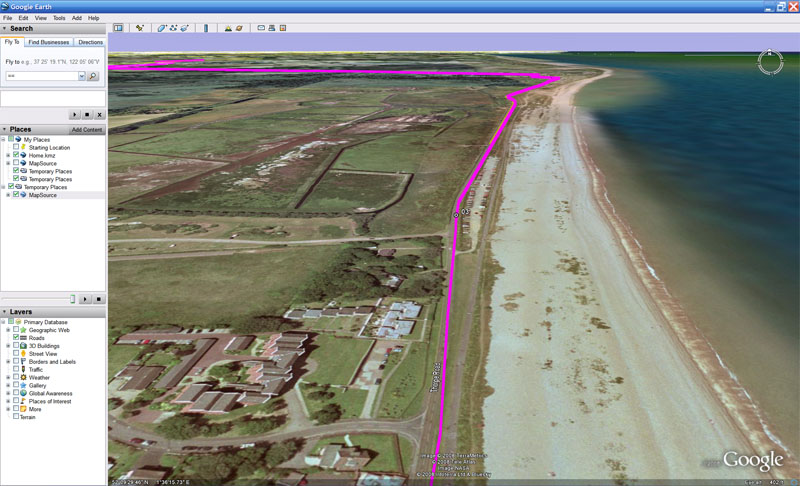Image resolution: width=800 pixels, height=486 pixels.
Task: Uncheck the Roads layer checkbox
Action: (16, 338)
